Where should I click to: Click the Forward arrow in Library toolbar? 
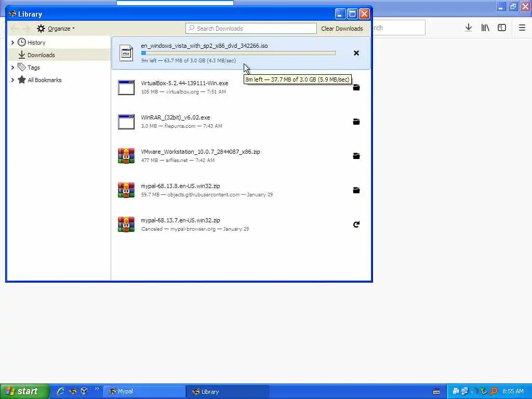(x=26, y=29)
